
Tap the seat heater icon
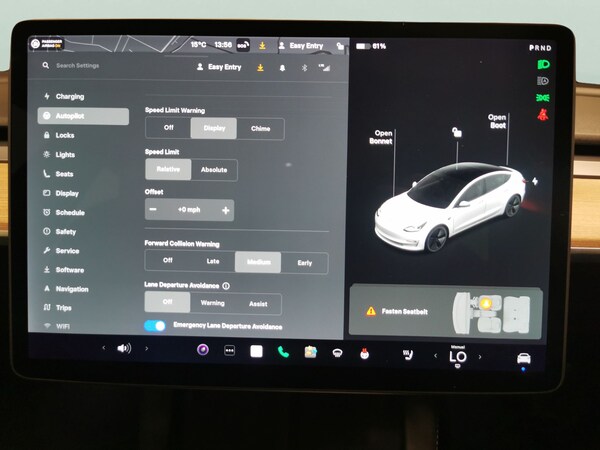[408, 354]
